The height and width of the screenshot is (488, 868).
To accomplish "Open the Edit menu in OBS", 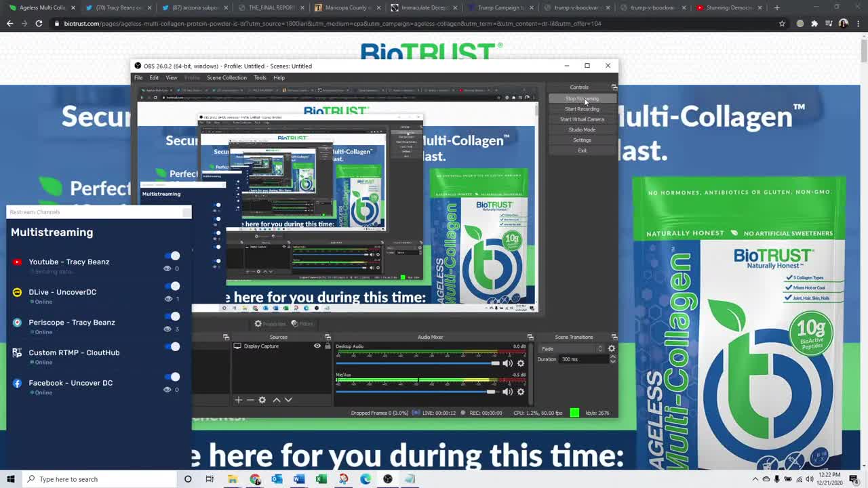I will (x=154, y=77).
